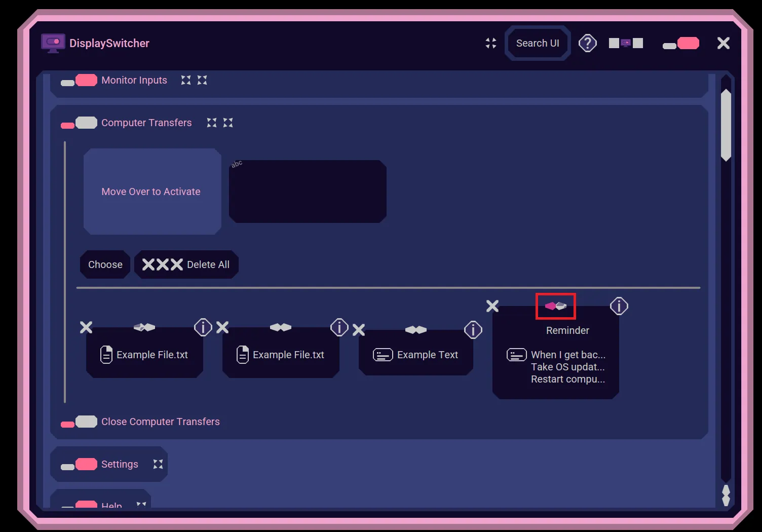
Task: Click file icon in first Example File.txt card
Action: click(x=106, y=355)
